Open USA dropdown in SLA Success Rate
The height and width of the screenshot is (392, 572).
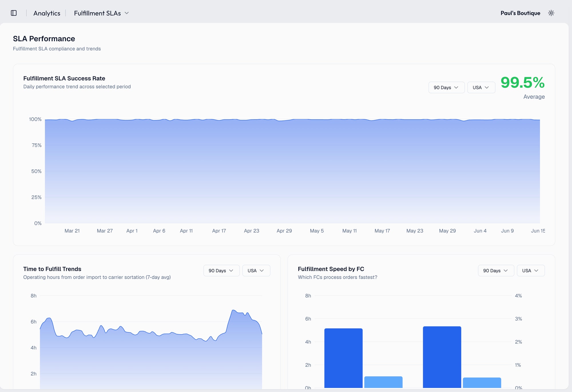[481, 88]
